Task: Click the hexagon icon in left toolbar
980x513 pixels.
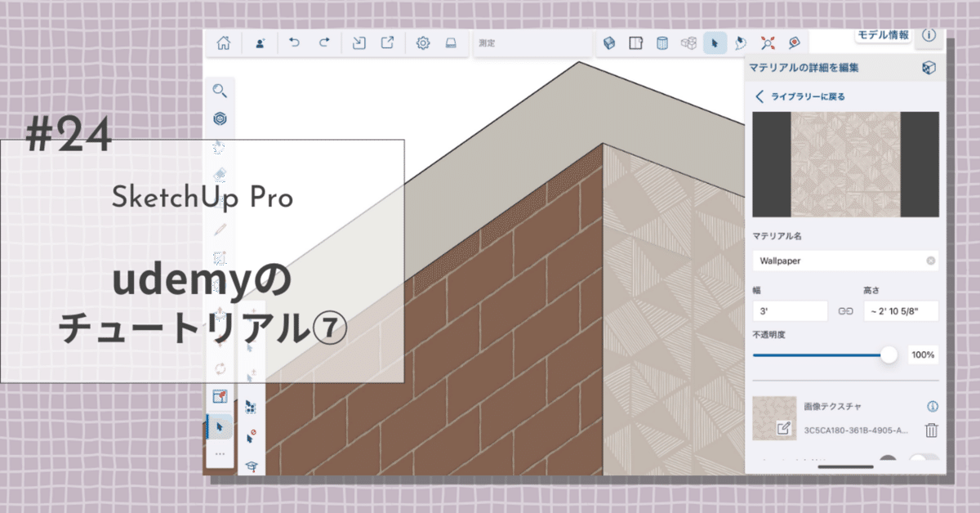Action: 220,118
